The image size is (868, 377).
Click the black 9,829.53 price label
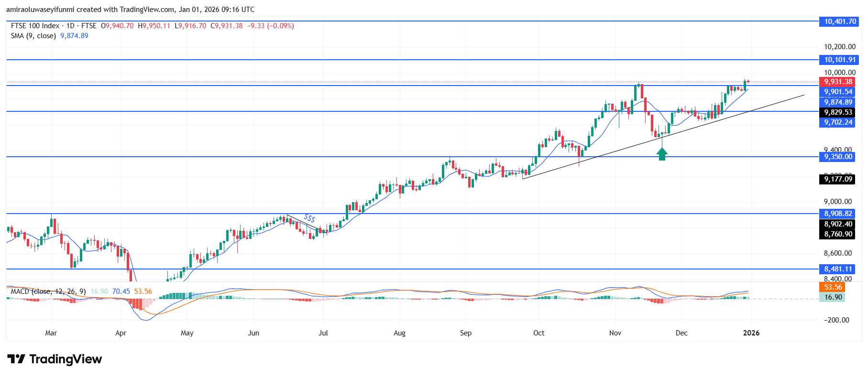pos(838,112)
